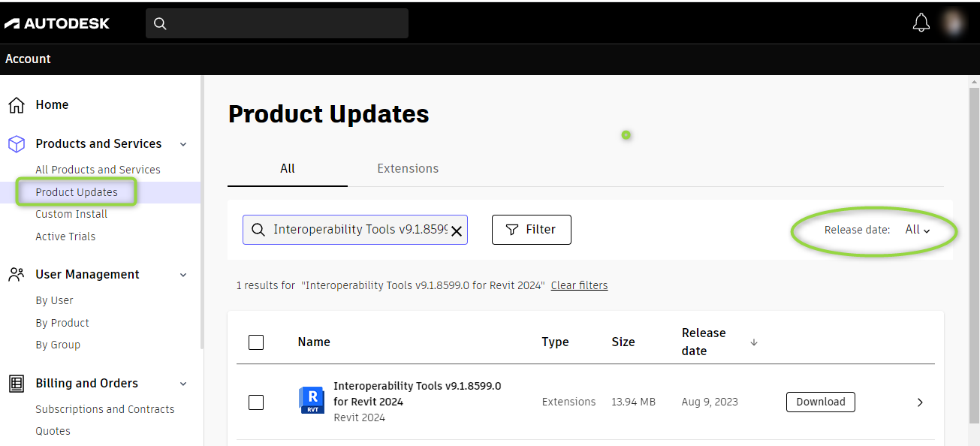Click the Billing and Orders icon

pos(17,384)
